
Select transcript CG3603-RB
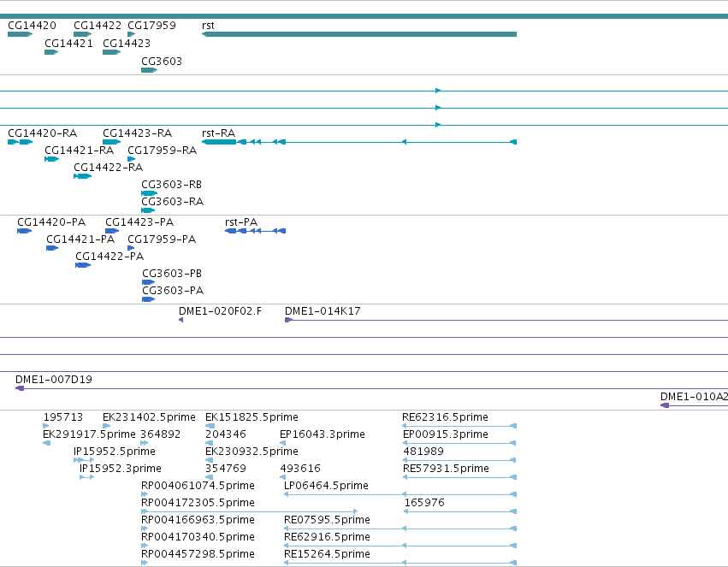pos(172,185)
